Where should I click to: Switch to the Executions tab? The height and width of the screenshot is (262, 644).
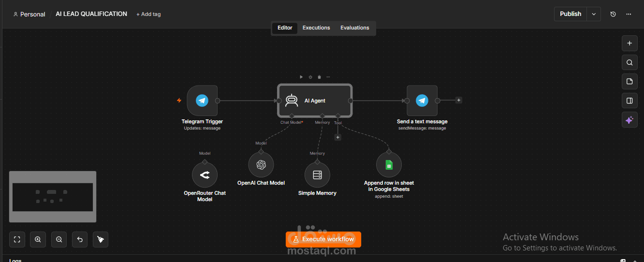316,28
